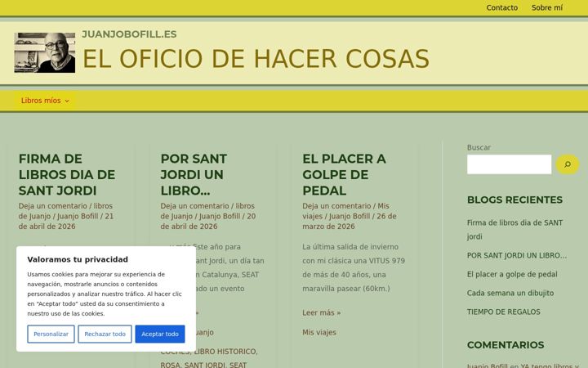Click into the Buscar search field

[x=509, y=164]
